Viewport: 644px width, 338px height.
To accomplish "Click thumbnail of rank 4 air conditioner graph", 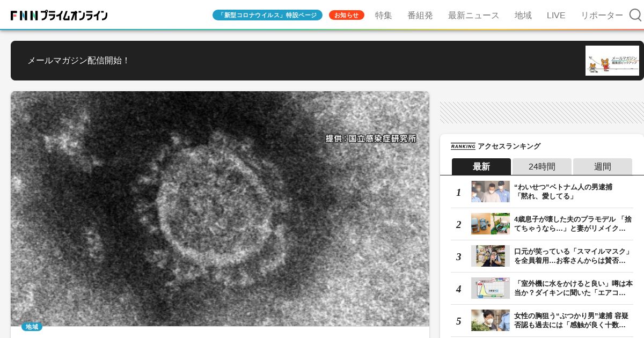I will click(x=491, y=288).
